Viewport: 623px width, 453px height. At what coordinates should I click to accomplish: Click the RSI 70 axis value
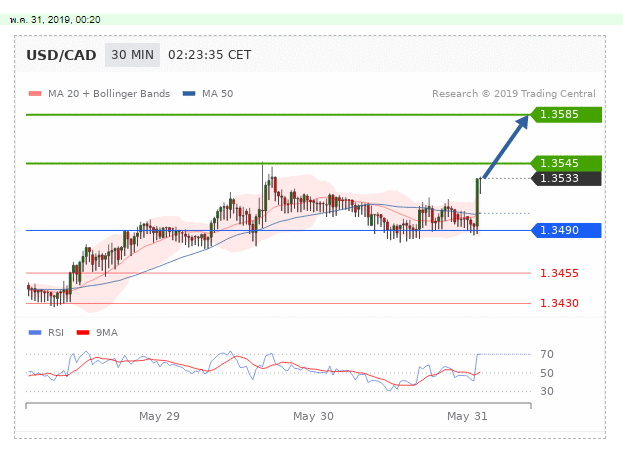pos(547,354)
